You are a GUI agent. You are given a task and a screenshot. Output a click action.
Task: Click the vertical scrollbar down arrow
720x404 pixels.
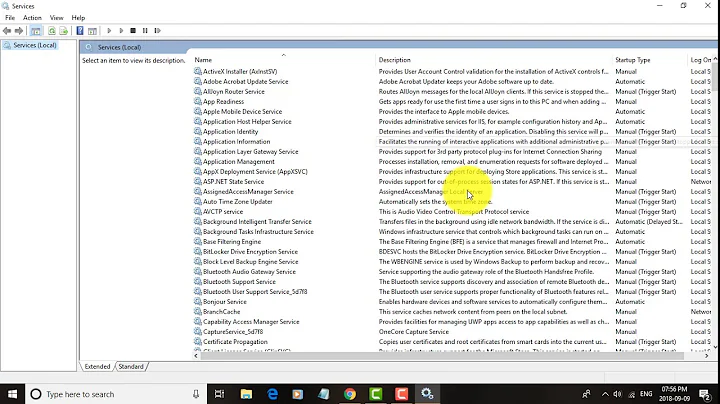(715, 348)
